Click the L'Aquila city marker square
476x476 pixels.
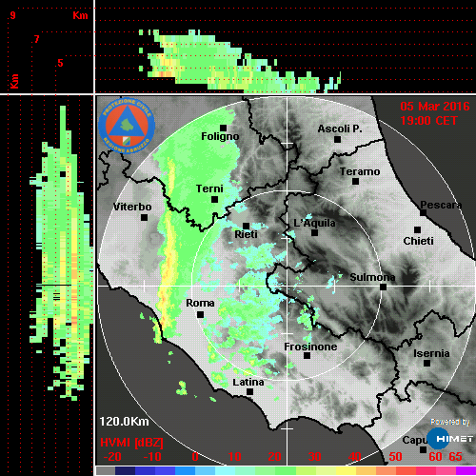[314, 232]
